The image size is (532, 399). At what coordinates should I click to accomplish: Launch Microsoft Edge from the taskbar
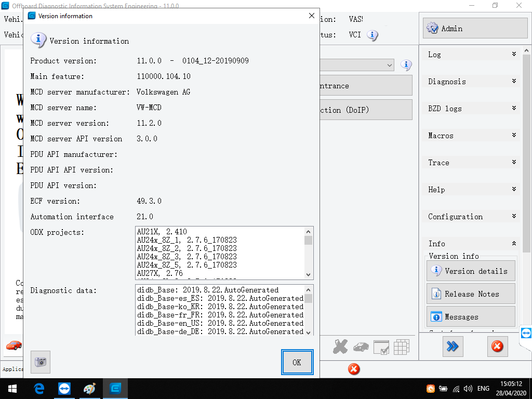pos(39,389)
